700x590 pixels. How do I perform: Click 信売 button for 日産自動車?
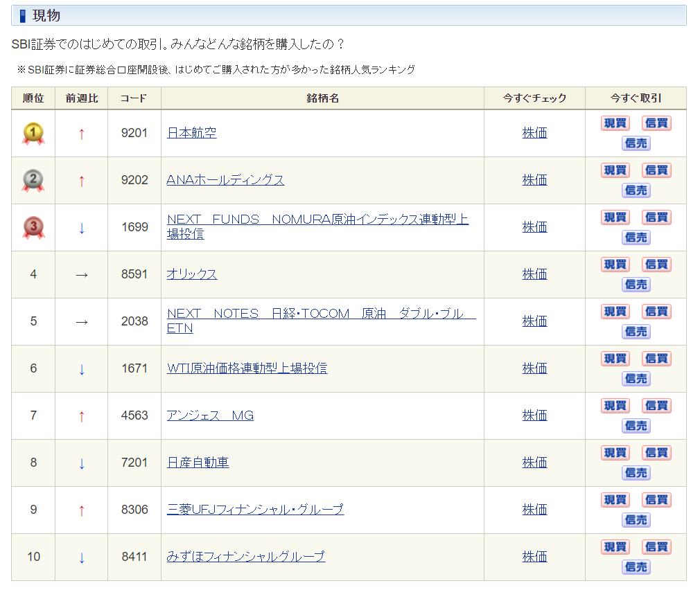tap(636, 473)
